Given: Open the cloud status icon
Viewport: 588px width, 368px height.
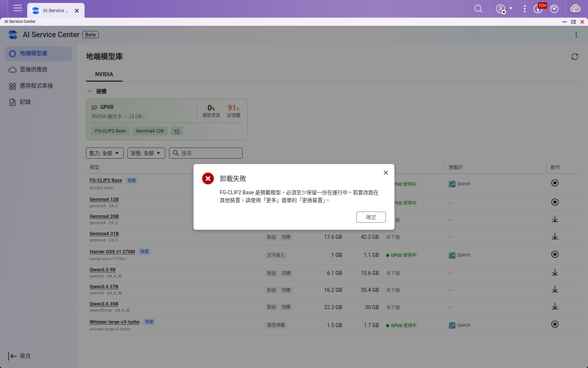Looking at the screenshot, I should (575, 8).
